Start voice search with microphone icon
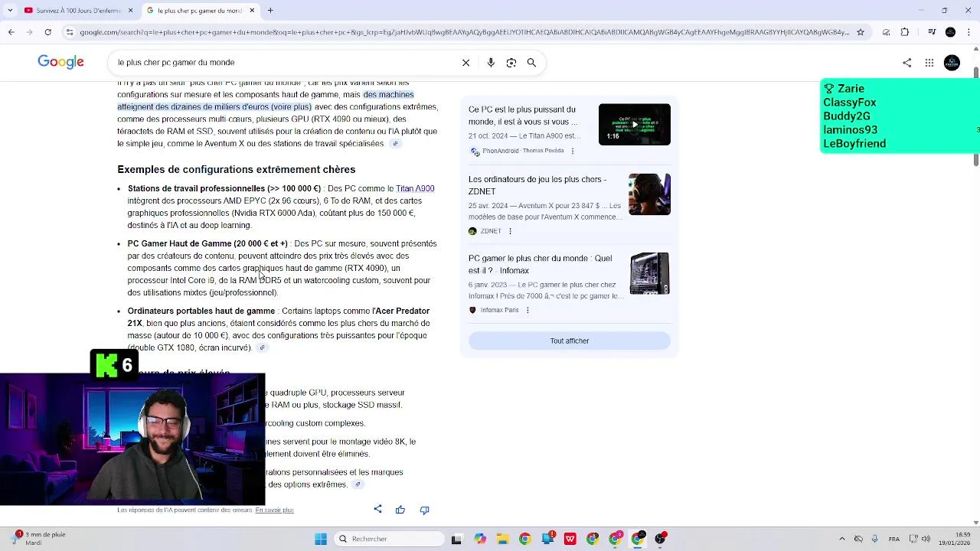This screenshot has width=980, height=551. (491, 63)
